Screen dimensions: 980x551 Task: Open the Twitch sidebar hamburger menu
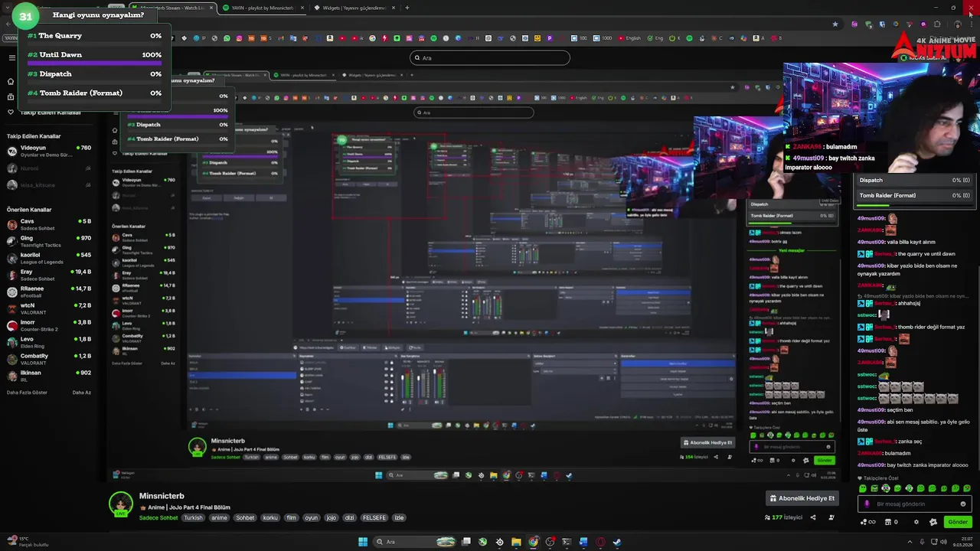coord(11,57)
